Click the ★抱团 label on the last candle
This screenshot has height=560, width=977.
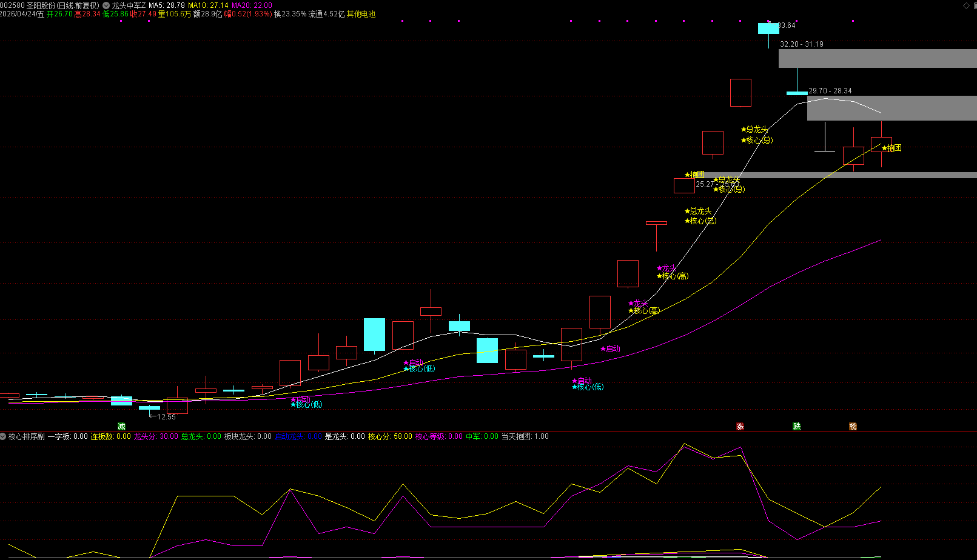(x=892, y=148)
